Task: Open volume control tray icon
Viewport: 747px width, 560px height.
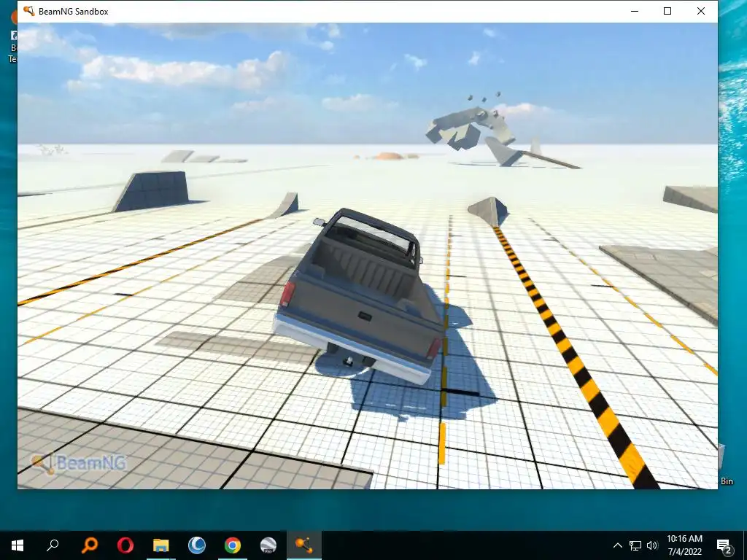Action: [x=652, y=545]
